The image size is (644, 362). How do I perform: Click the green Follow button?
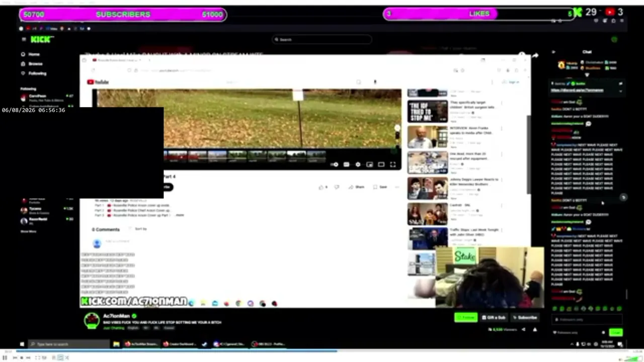point(466,317)
